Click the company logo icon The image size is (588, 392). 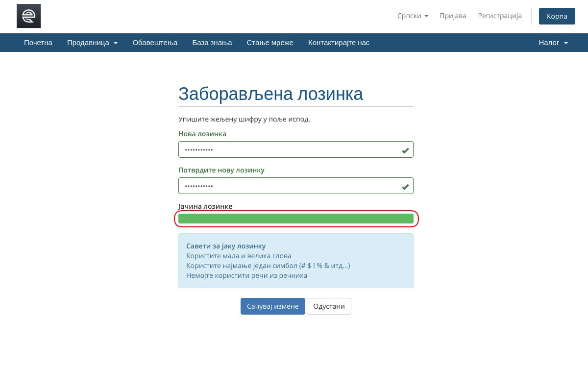pyautogui.click(x=28, y=16)
